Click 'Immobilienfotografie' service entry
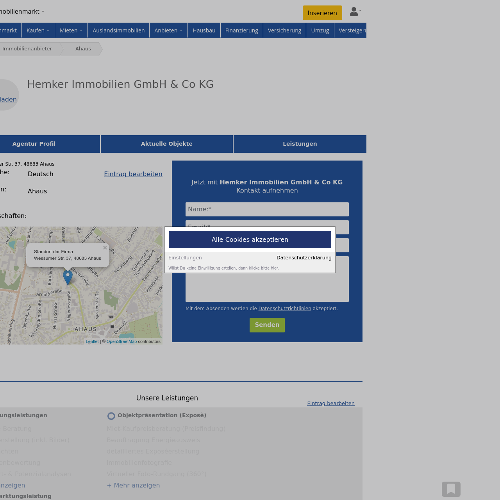The width and height of the screenshot is (500, 500). click(139, 462)
